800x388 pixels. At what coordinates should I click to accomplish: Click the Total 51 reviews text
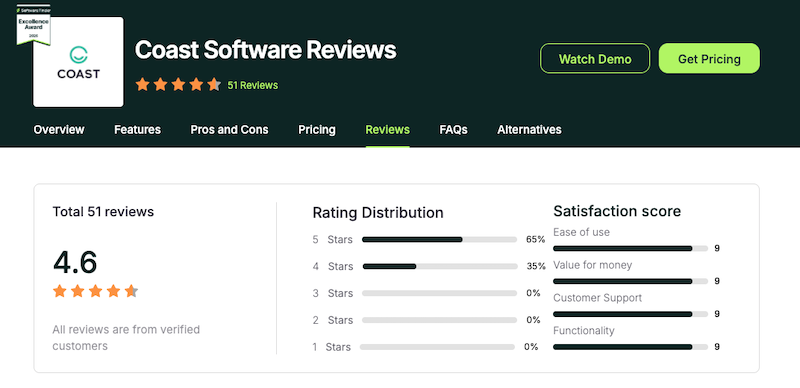click(x=103, y=211)
